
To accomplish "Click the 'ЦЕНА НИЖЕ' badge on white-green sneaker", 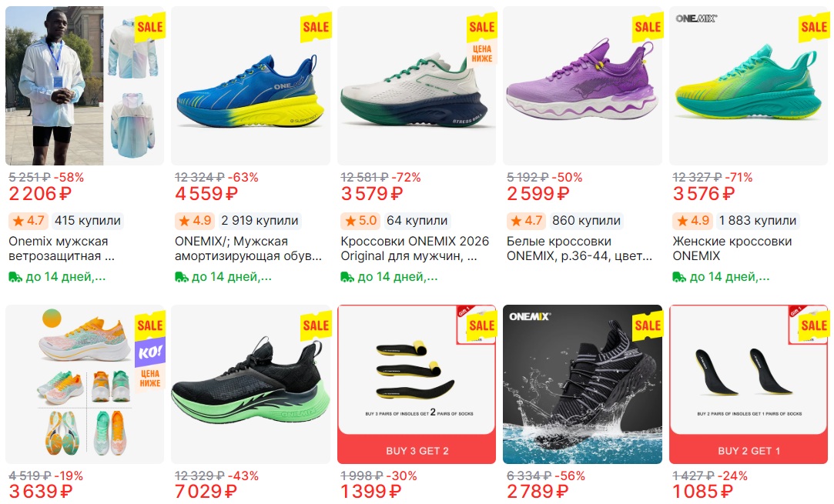I will tap(482, 54).
